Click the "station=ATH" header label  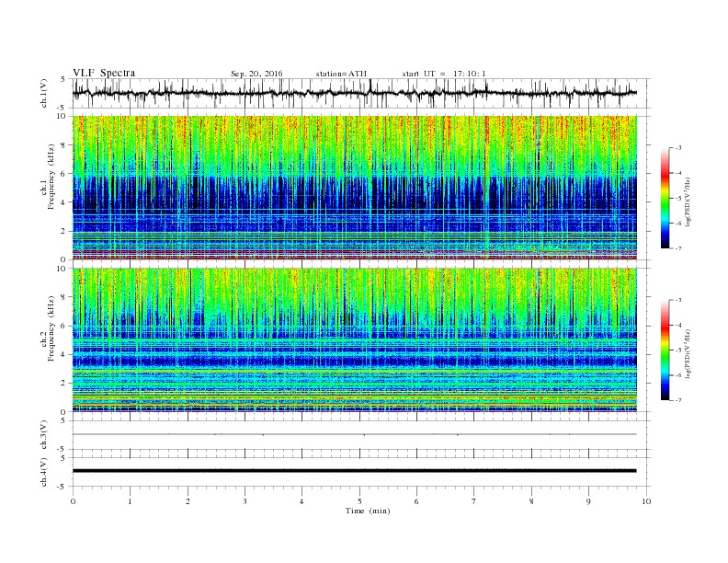click(341, 74)
